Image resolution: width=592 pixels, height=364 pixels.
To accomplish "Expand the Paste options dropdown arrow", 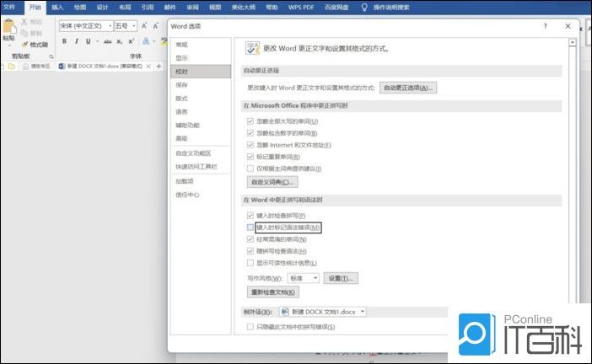I will 9,45.
